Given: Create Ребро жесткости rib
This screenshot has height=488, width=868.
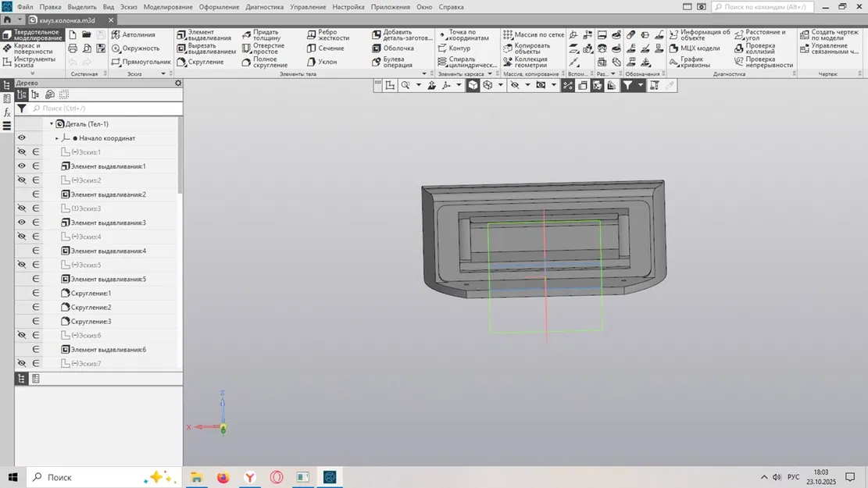Looking at the screenshot, I should click(328, 35).
